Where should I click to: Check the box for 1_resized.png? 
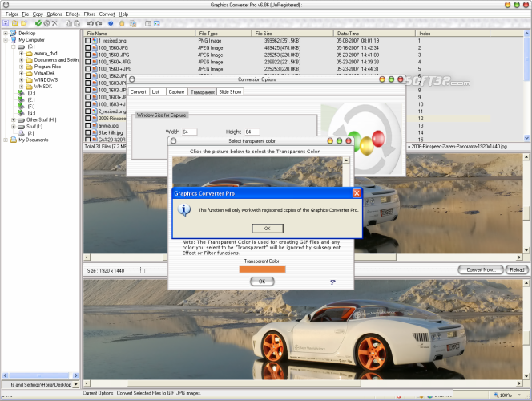pos(88,40)
